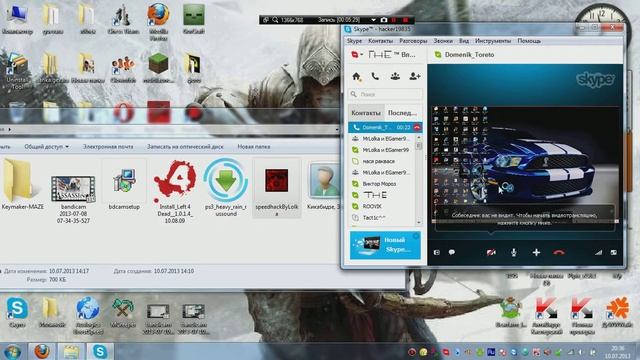Click the Skype contact search field

[386, 94]
